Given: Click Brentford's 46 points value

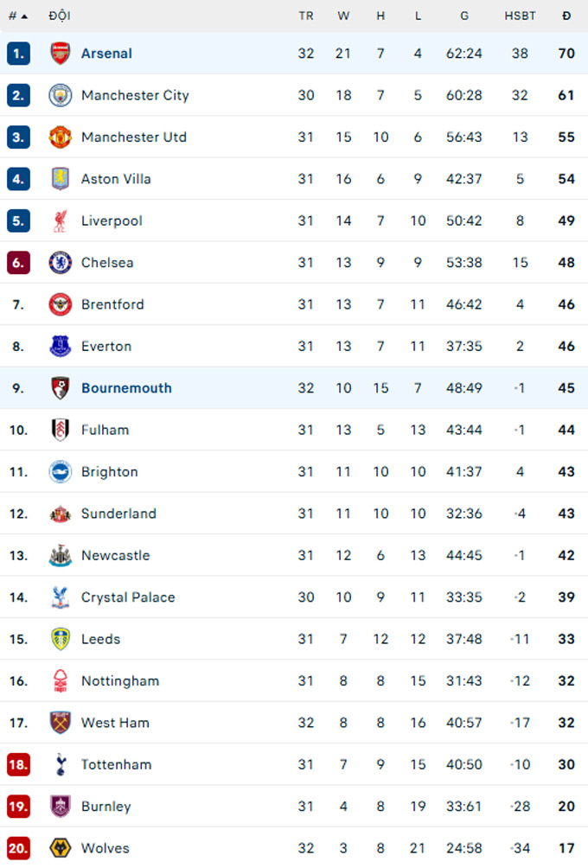Looking at the screenshot, I should 566,304.
